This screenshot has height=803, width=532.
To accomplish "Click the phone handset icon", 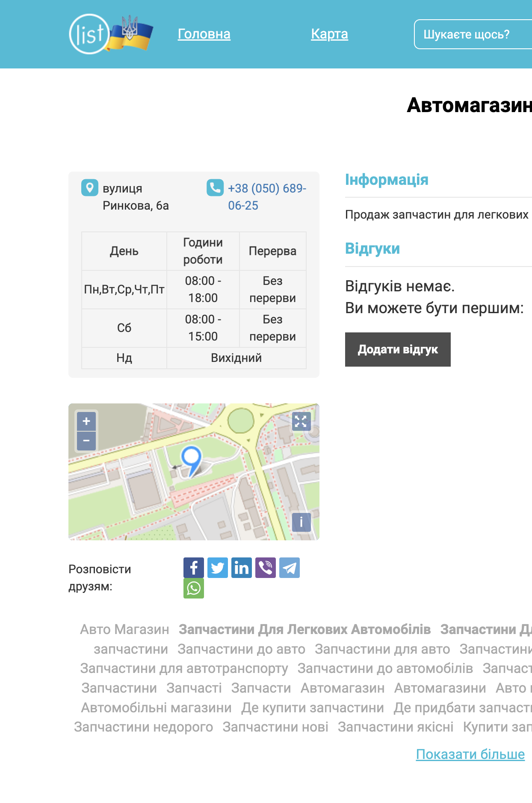I will click(x=215, y=188).
